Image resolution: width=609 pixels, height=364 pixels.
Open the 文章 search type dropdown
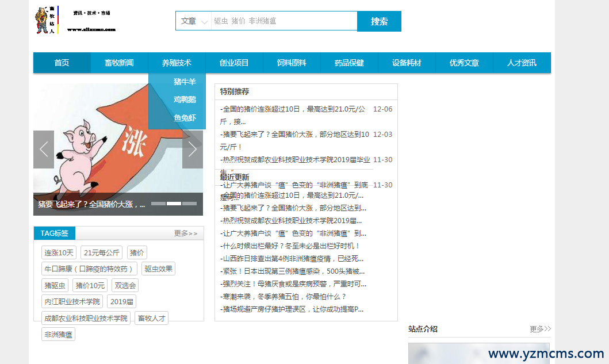click(193, 21)
